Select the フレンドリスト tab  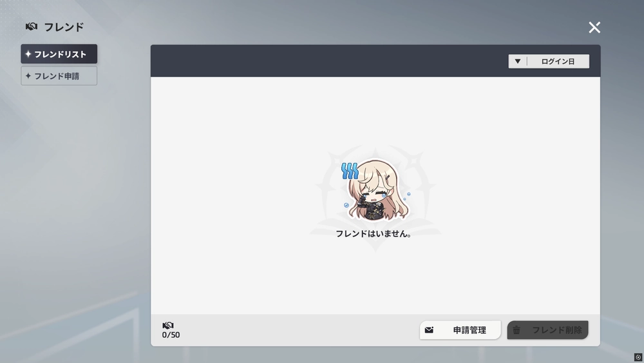click(x=59, y=54)
